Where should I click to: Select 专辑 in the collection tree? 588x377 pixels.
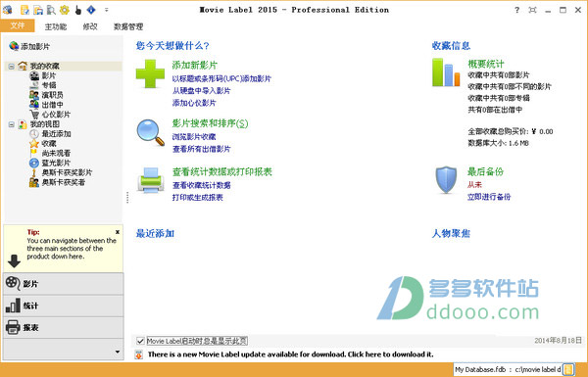coord(49,85)
